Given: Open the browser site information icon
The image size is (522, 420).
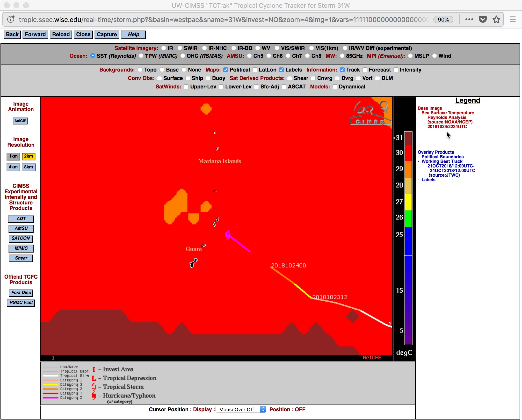Looking at the screenshot, I should coord(11,19).
